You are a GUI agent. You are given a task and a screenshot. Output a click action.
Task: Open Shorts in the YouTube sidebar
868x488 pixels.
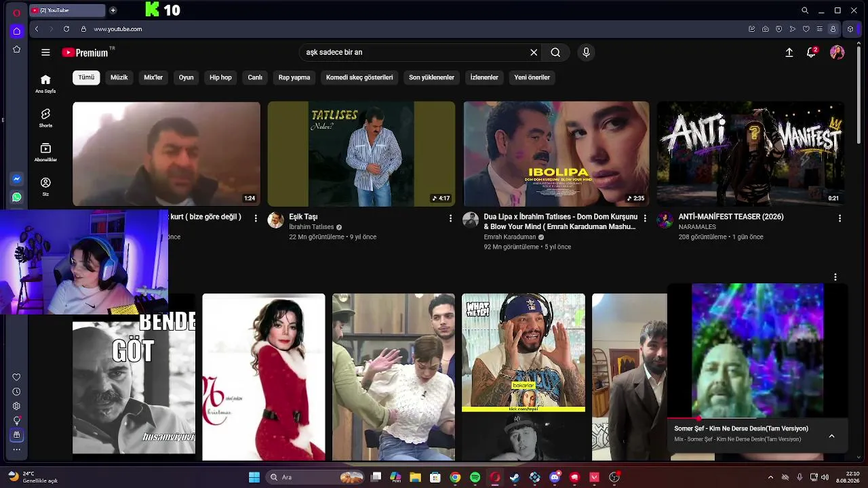(x=45, y=118)
